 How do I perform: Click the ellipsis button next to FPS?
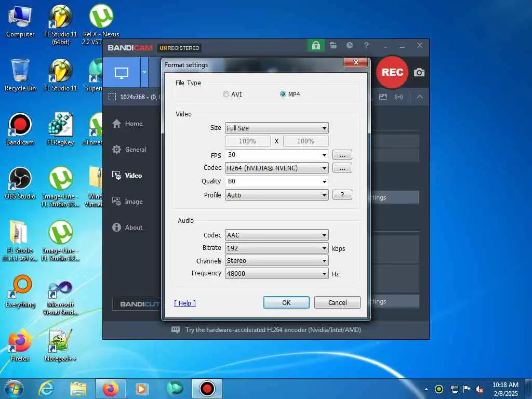342,155
